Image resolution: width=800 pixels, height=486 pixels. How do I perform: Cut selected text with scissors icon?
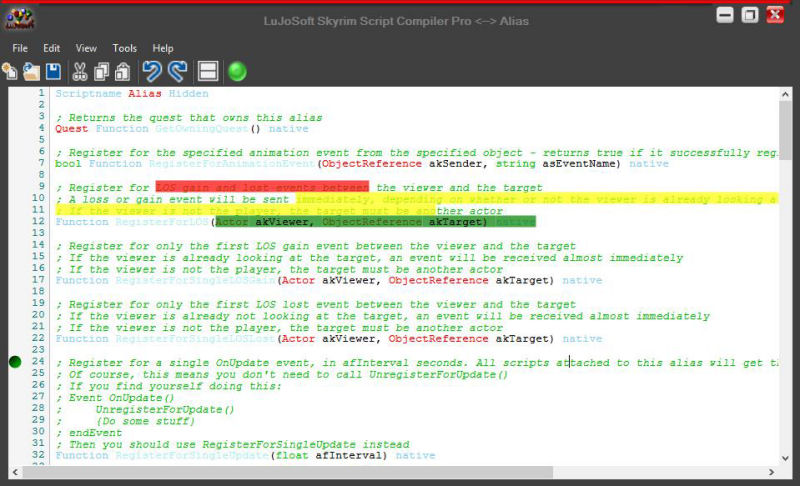coord(80,71)
